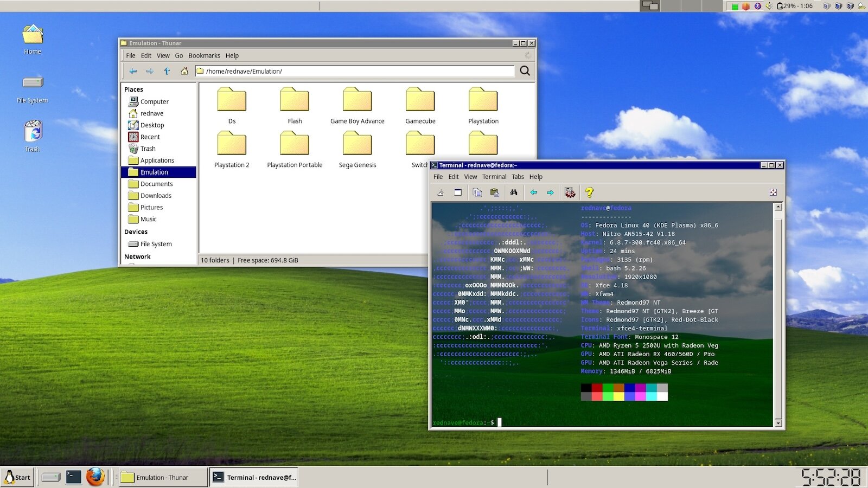The width and height of the screenshot is (868, 488).
Task: Switch to Terminal taskbar button
Action: coord(254,477)
